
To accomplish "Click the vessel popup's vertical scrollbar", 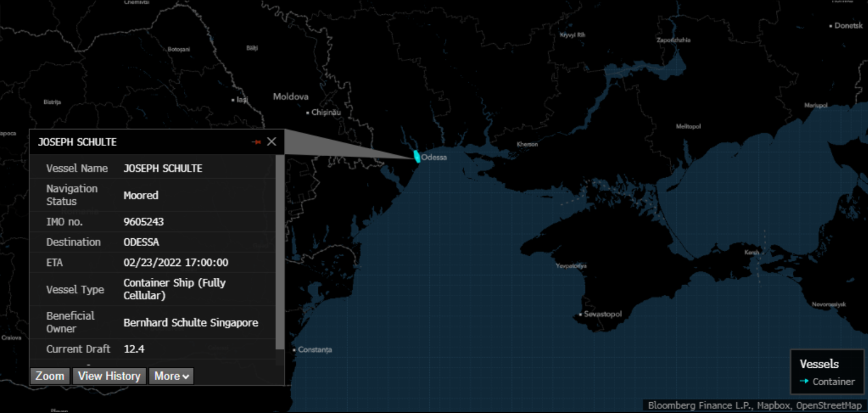I will click(x=280, y=252).
